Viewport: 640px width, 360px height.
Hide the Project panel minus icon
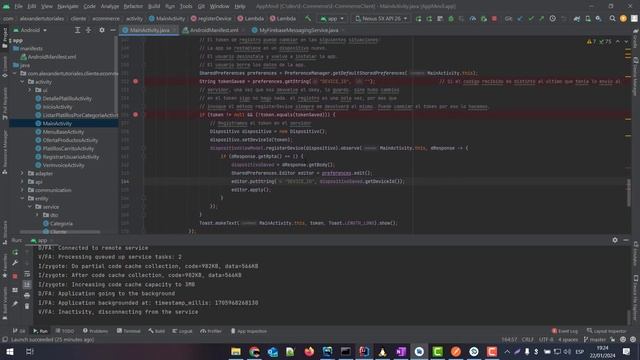click(x=113, y=30)
